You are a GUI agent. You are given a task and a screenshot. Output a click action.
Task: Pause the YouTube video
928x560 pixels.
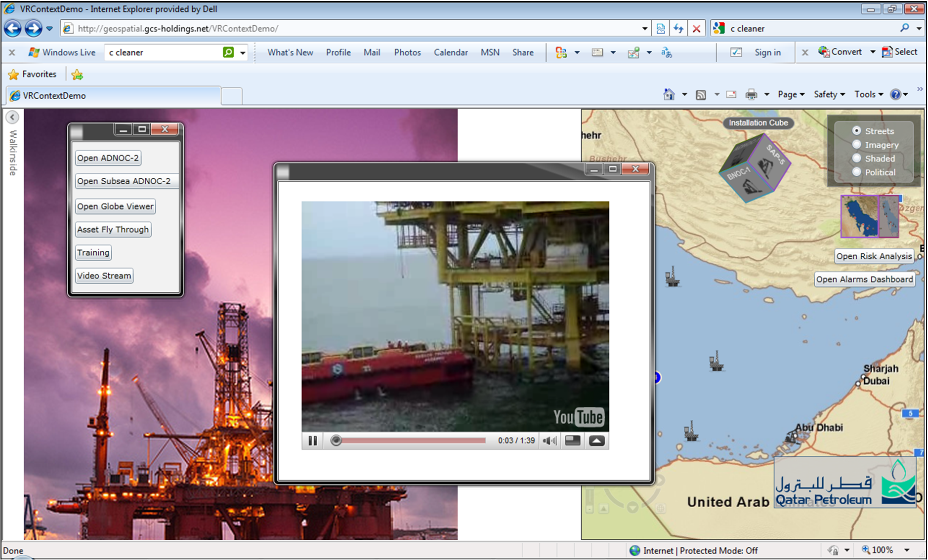312,440
